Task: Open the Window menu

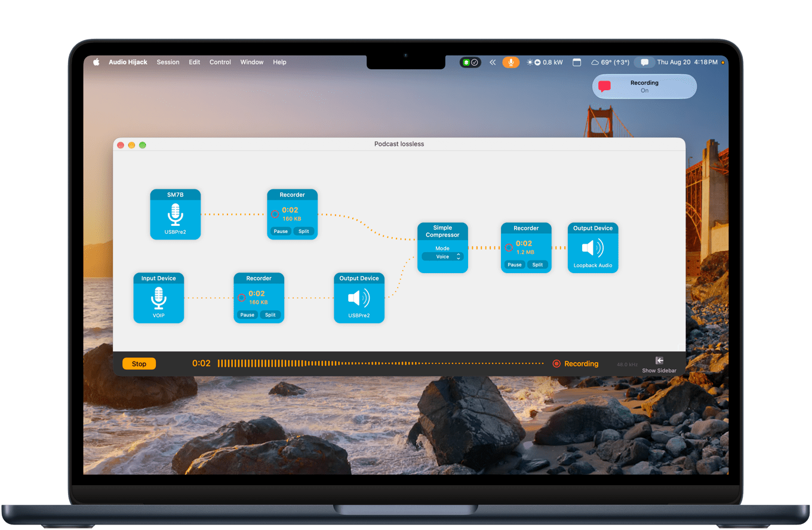Action: 252,62
